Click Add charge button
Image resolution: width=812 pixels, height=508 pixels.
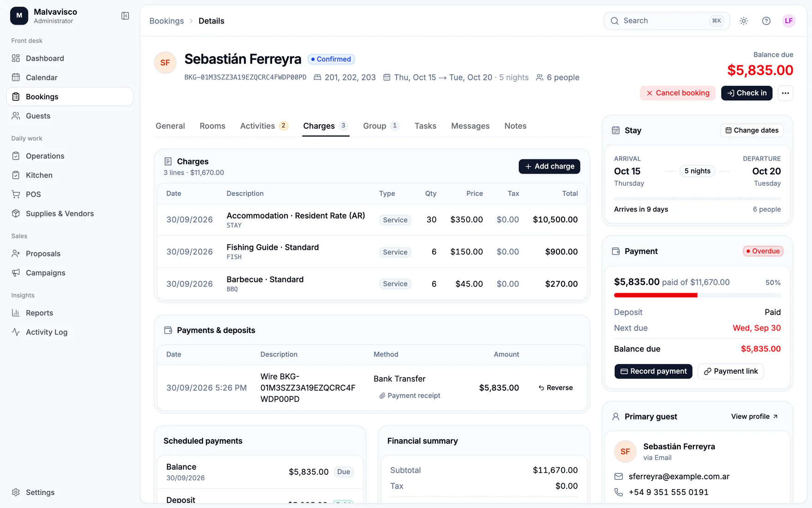(549, 166)
